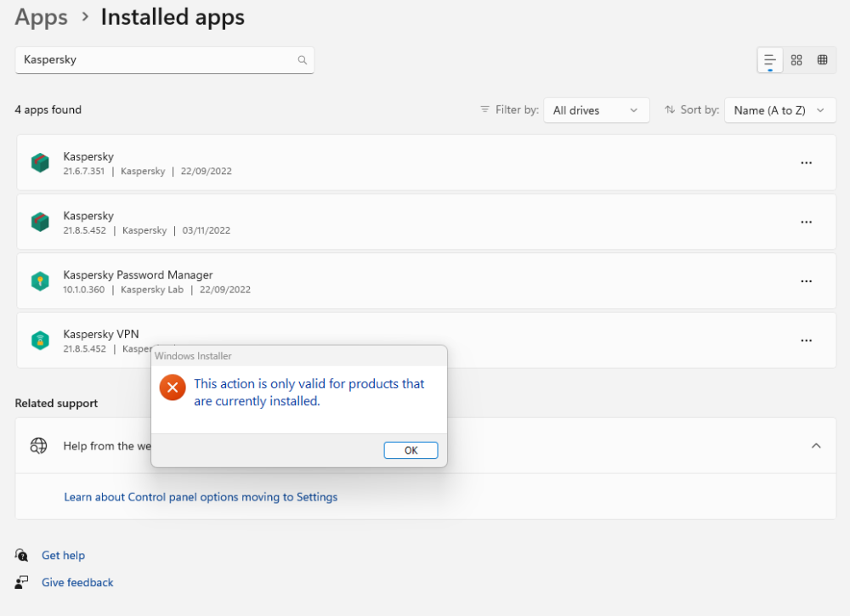The width and height of the screenshot is (850, 616).
Task: Select the list view icon
Action: pyautogui.click(x=770, y=59)
